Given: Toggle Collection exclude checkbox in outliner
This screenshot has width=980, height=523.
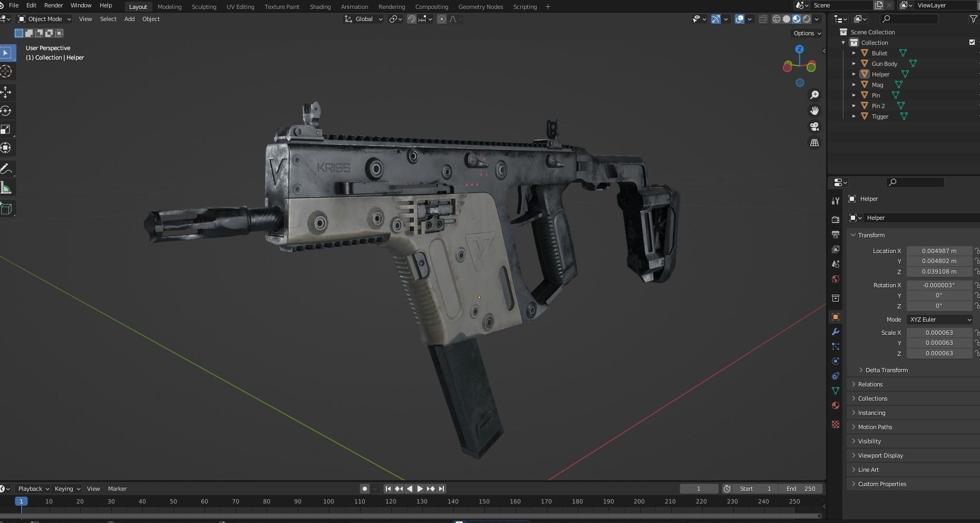Looking at the screenshot, I should 972,42.
